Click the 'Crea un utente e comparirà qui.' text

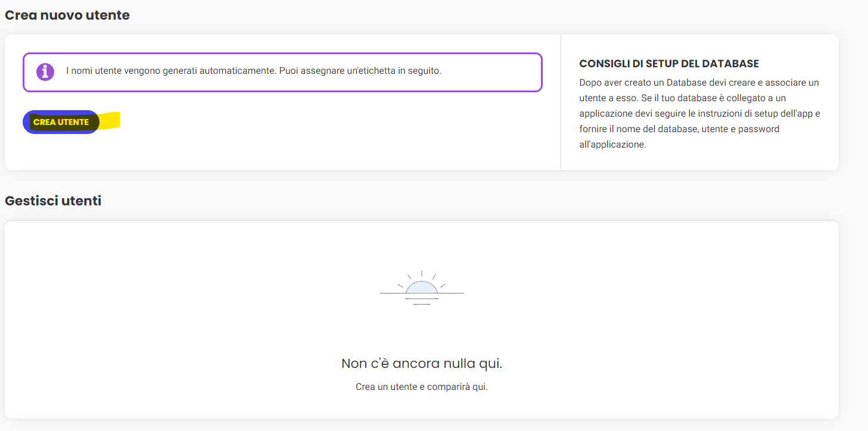pos(422,387)
